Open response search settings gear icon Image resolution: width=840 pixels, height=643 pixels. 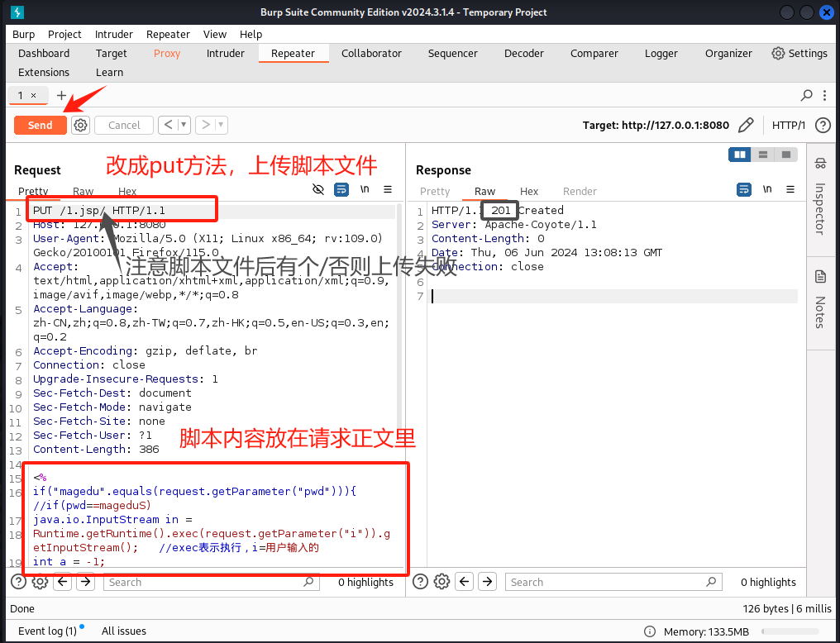(441, 582)
